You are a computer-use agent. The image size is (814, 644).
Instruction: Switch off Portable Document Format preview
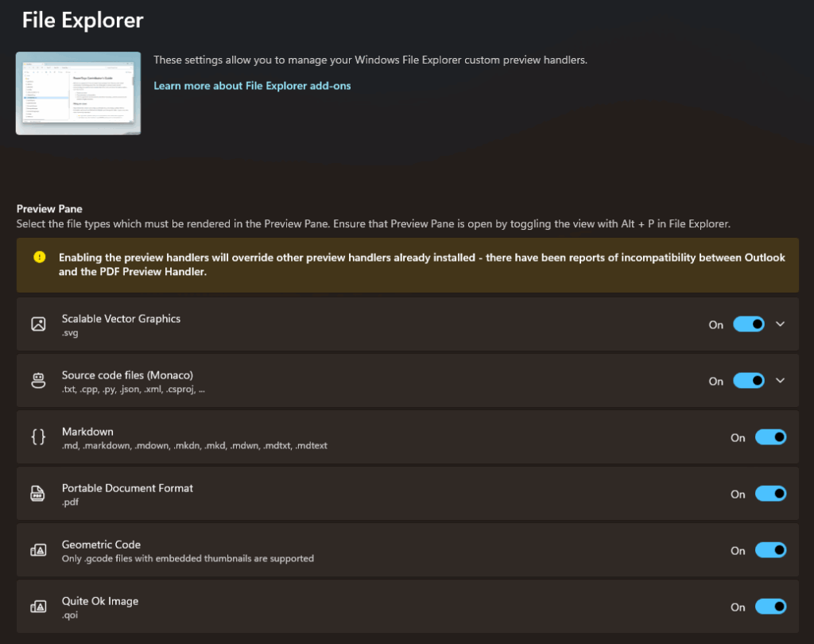pos(770,494)
